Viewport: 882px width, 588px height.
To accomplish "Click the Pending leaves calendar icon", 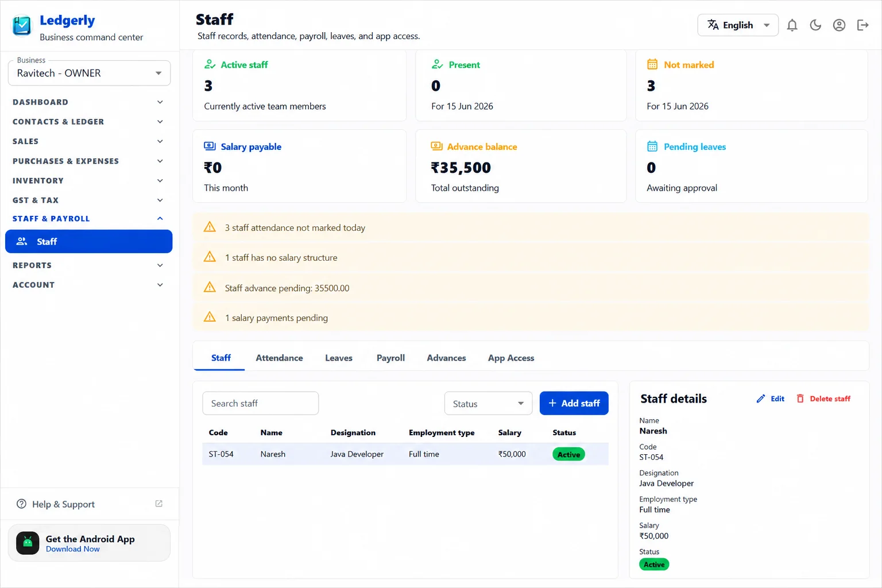I will 652,146.
